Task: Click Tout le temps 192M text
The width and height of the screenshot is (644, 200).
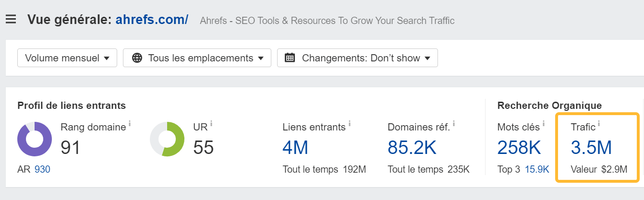Action: pos(324,169)
